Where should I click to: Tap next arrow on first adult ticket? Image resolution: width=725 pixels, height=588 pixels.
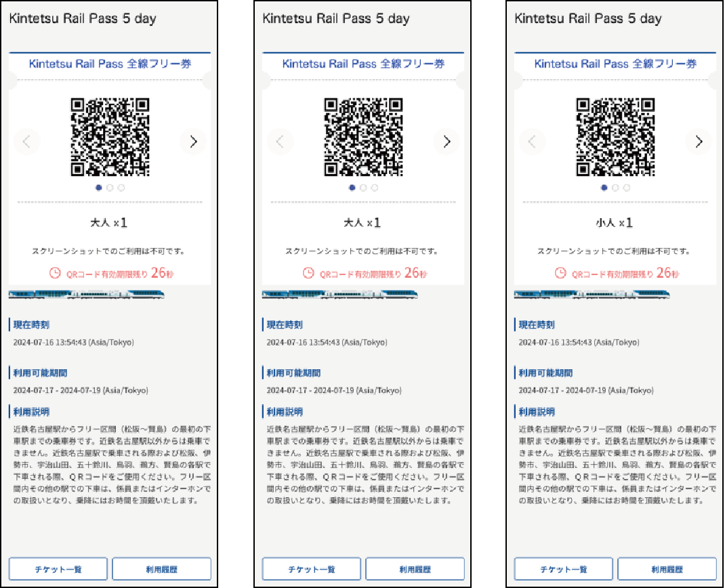coord(193,142)
